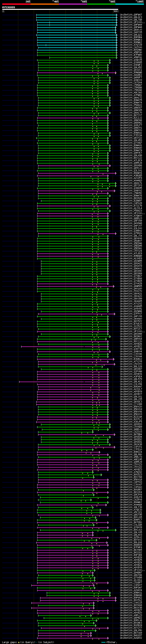Click the purple ~60% identity legend bar
This screenshot has width=146, height=644.
pyautogui.click(x=73, y=4)
